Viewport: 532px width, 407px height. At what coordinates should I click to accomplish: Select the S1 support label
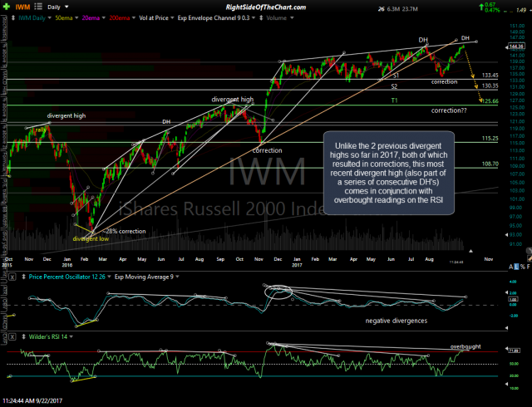[x=396, y=76]
